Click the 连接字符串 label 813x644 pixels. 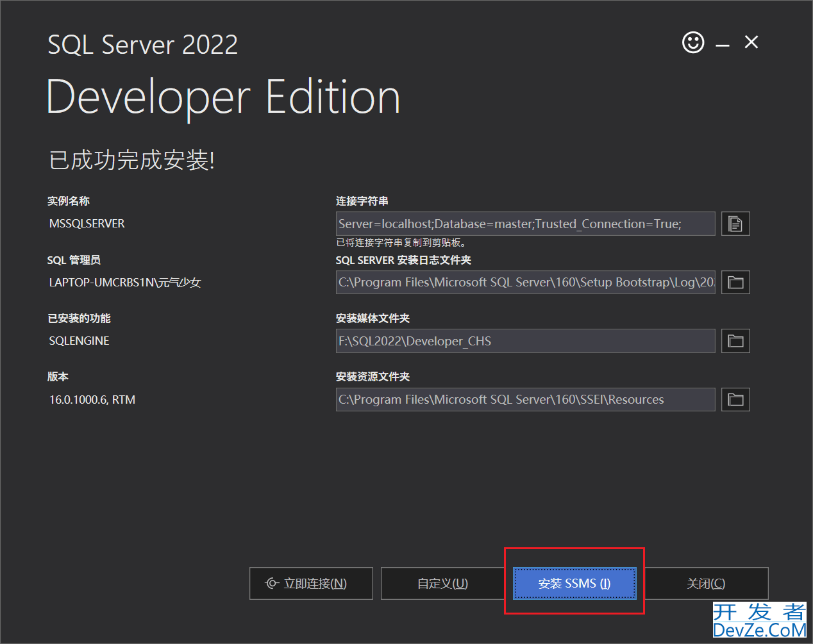[x=362, y=201]
